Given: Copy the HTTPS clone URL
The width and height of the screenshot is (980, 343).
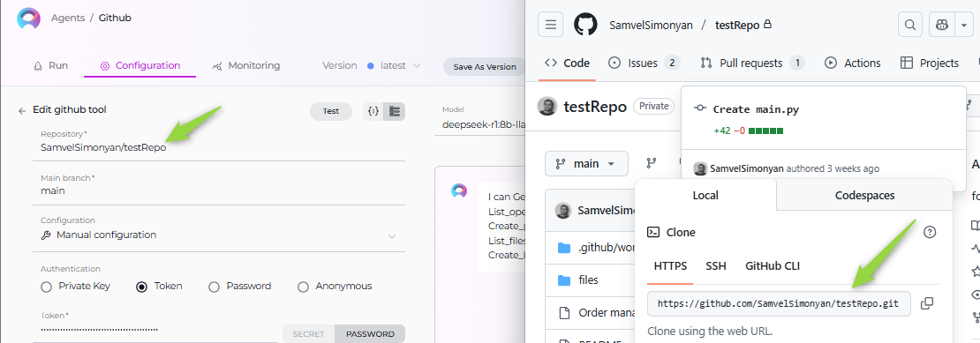Looking at the screenshot, I should [x=927, y=303].
